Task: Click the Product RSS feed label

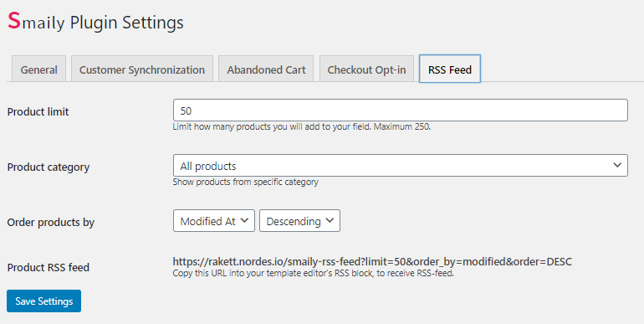Action: pos(49,268)
